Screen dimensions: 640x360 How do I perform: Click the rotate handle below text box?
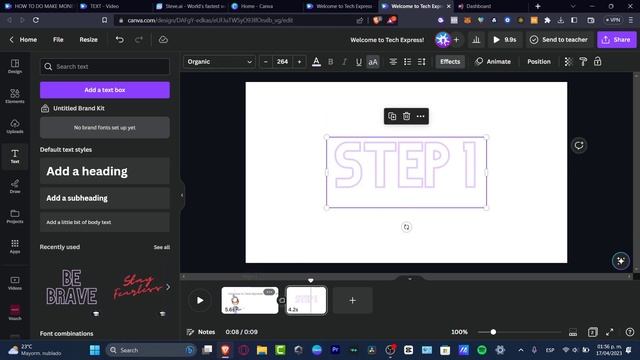[x=406, y=227]
